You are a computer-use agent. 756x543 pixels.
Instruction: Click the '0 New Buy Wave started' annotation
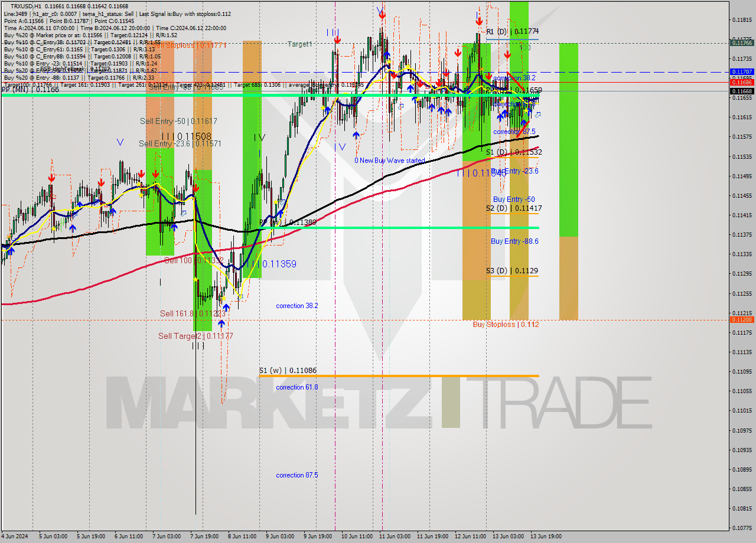389,161
